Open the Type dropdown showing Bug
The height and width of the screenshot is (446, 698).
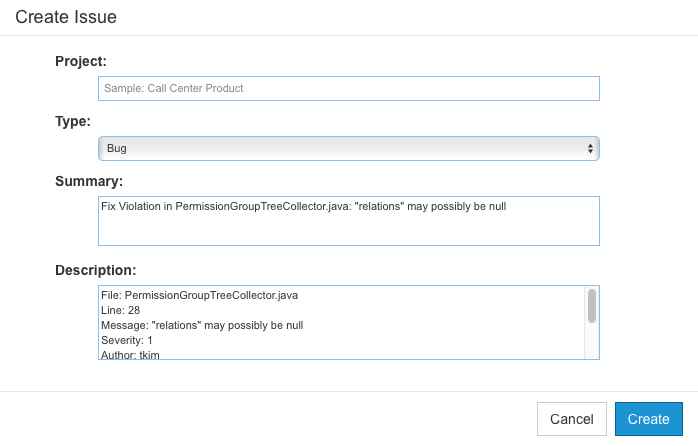349,148
